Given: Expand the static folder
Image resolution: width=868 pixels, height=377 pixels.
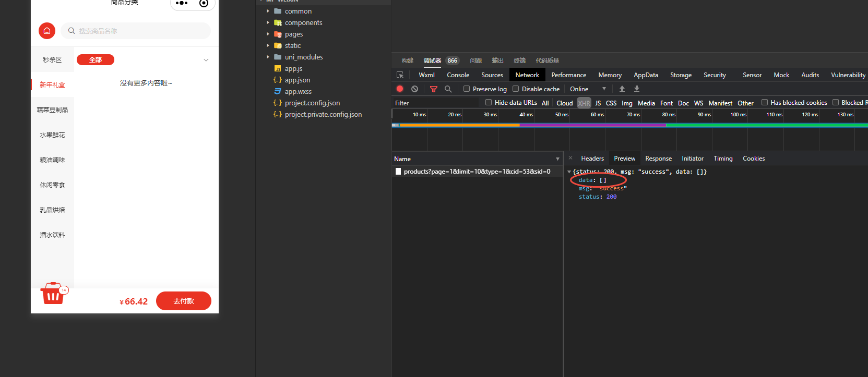Looking at the screenshot, I should coord(268,45).
